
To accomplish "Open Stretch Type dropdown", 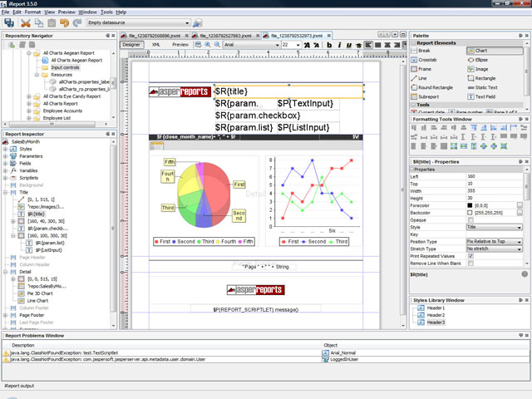I will pyautogui.click(x=494, y=249).
